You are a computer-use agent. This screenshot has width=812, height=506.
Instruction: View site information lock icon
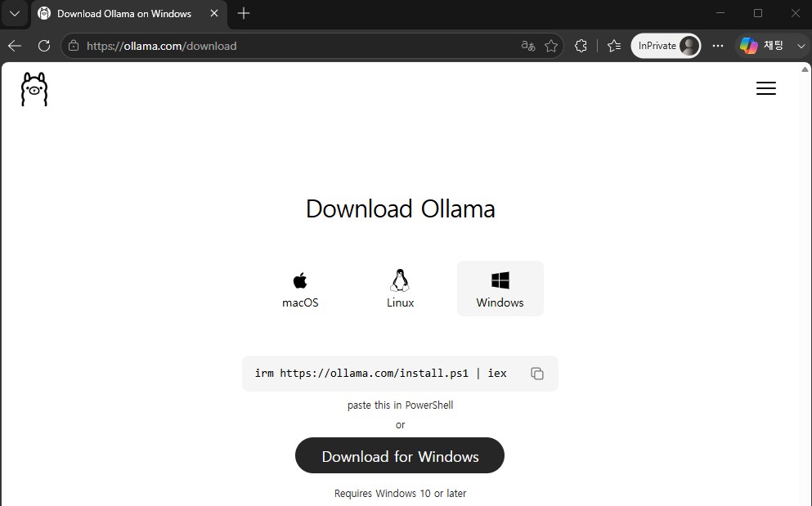point(74,46)
